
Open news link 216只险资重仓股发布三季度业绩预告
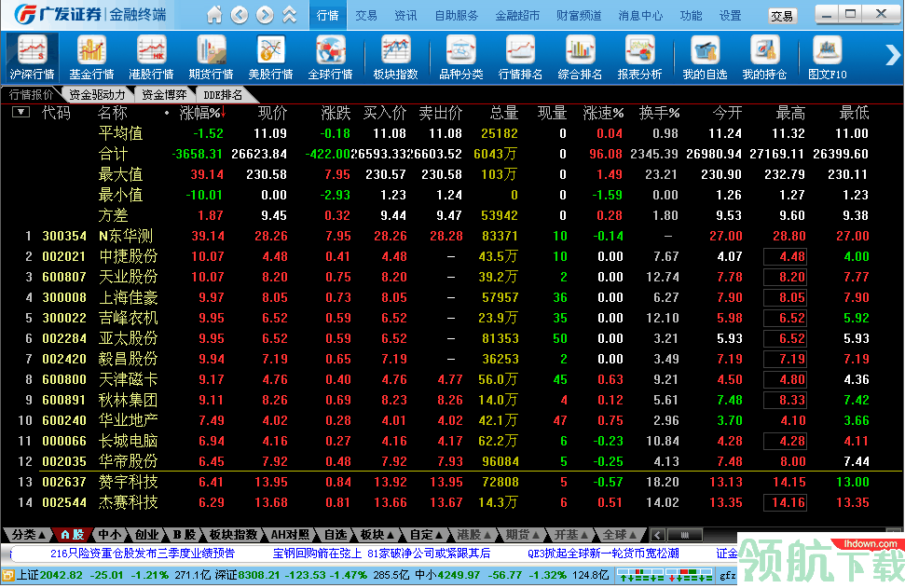[143, 554]
